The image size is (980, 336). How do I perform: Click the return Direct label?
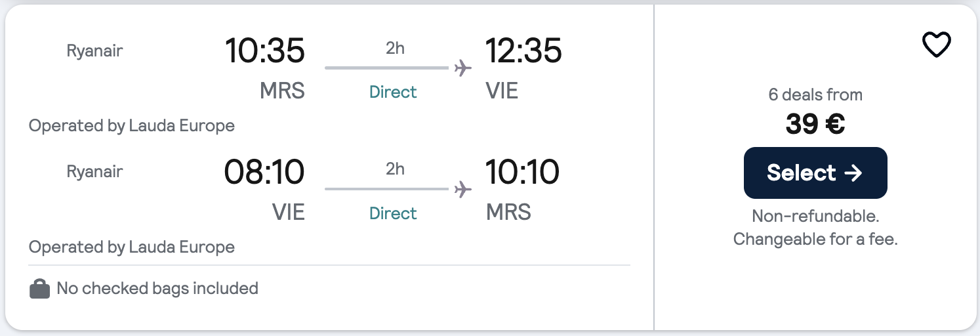[393, 213]
